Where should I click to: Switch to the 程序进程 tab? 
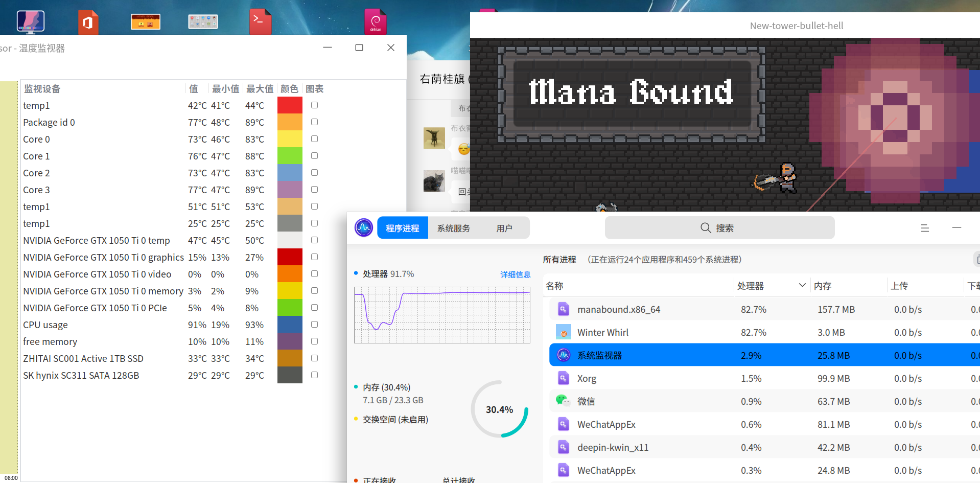(403, 228)
